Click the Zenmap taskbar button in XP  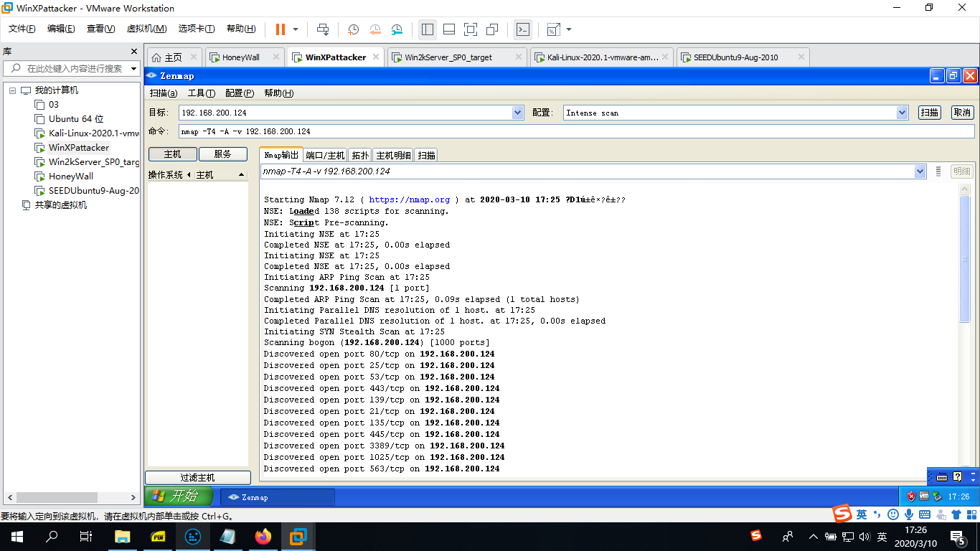(277, 496)
